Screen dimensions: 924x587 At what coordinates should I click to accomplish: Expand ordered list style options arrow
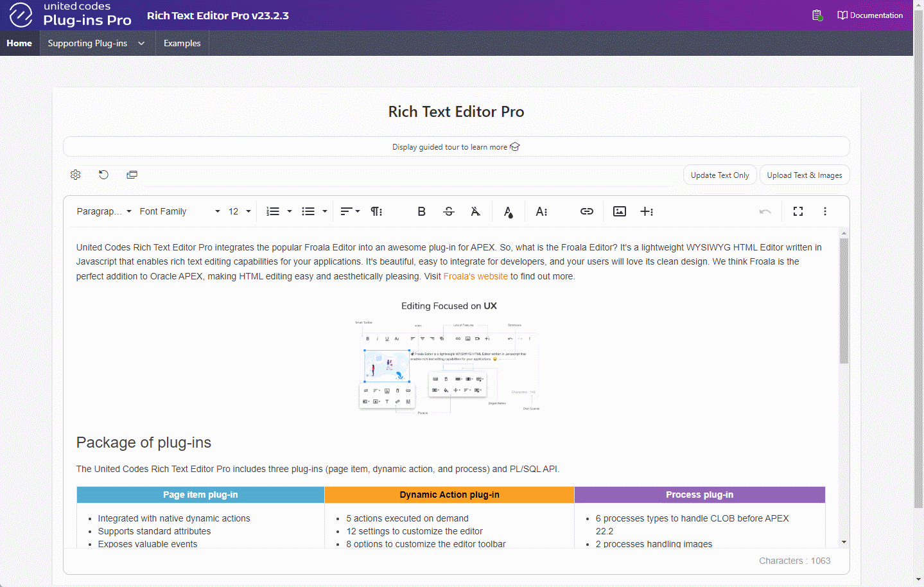[x=290, y=211]
